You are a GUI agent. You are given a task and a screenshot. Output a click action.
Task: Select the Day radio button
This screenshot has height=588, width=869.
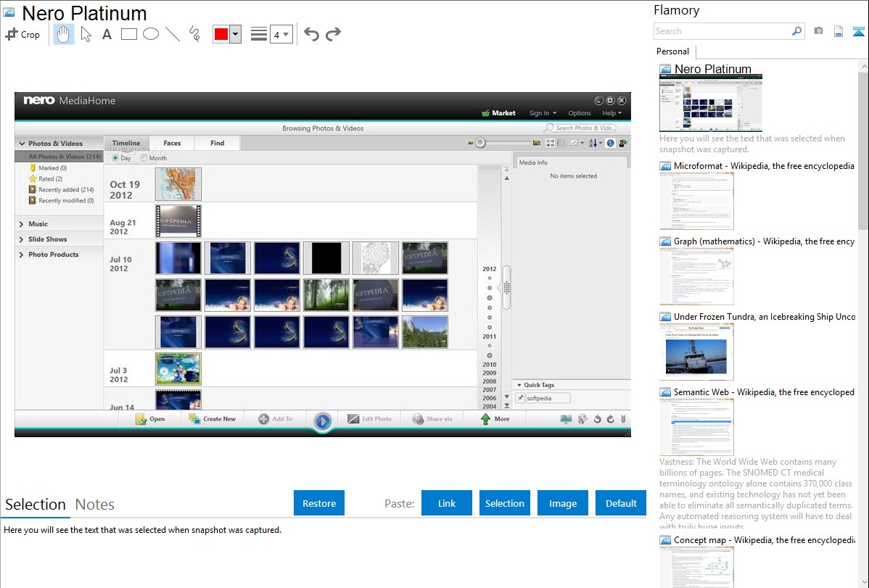point(115,158)
